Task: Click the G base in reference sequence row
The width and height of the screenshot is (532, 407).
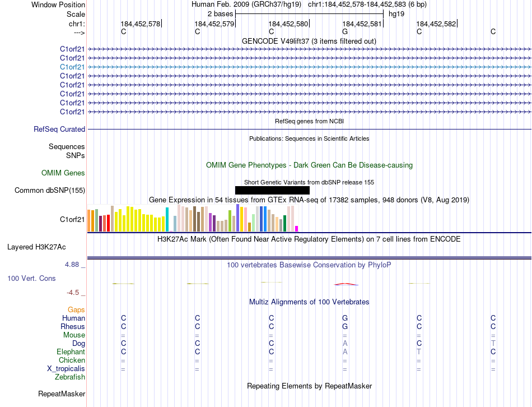Action: [345, 31]
